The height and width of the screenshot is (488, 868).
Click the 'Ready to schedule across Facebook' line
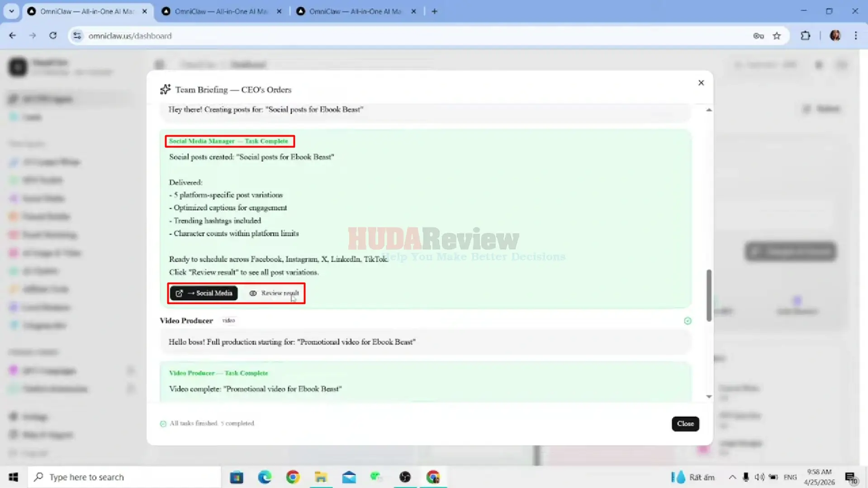[x=279, y=259]
